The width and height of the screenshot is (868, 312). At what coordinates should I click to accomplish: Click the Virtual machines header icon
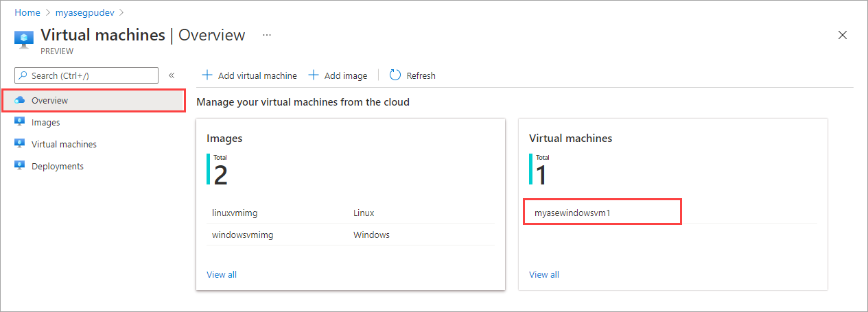click(24, 38)
